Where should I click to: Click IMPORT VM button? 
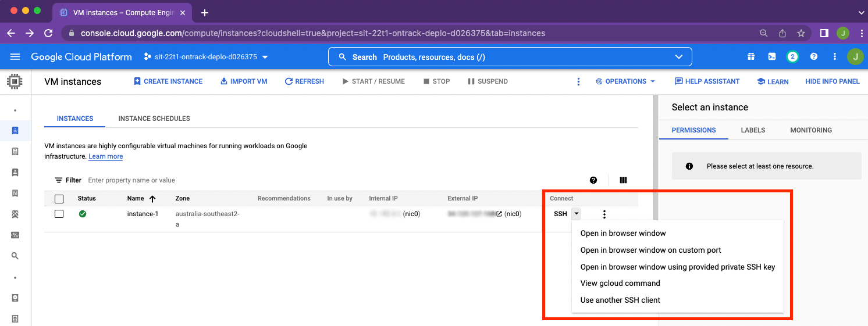click(244, 81)
